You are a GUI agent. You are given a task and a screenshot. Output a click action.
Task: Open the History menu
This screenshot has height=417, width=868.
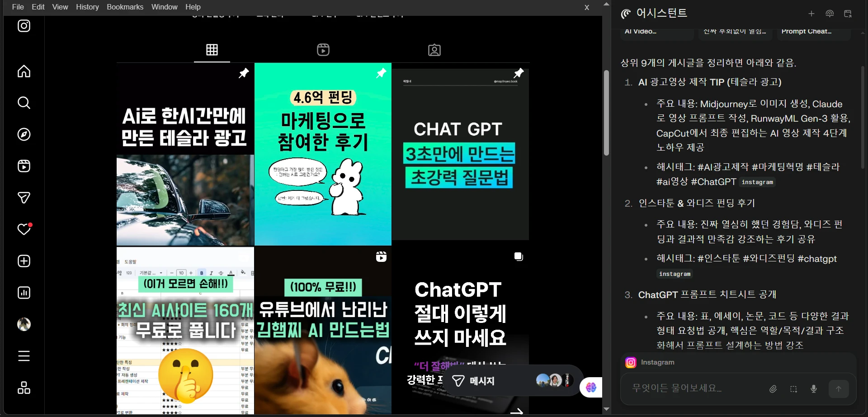coord(87,7)
